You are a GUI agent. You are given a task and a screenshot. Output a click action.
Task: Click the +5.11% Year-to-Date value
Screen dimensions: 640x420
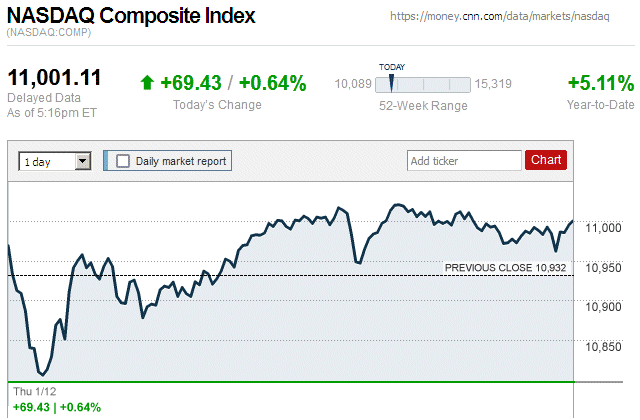click(600, 83)
